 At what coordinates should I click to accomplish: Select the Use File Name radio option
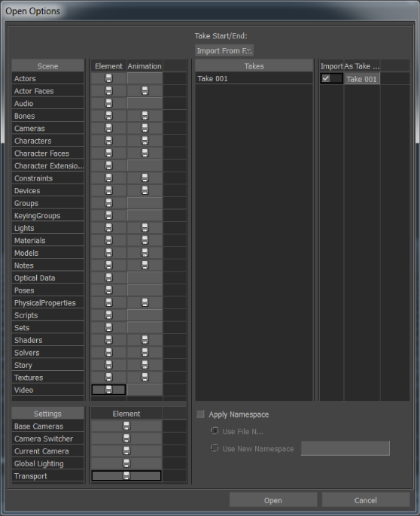pyautogui.click(x=215, y=431)
